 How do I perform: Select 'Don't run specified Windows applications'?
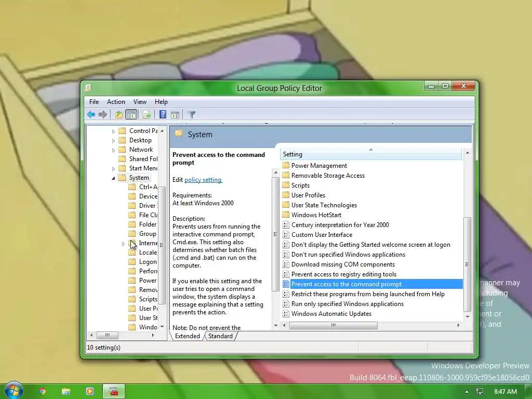[x=348, y=255]
